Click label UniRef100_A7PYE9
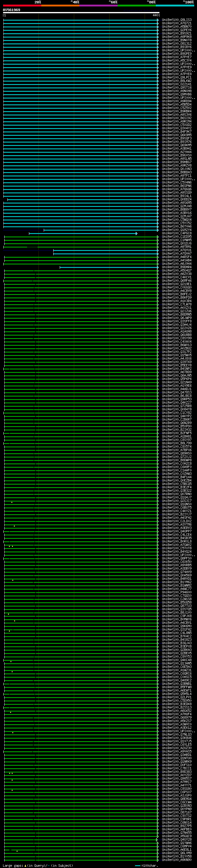Viewport: 197px width, 868px height. (x=177, y=67)
